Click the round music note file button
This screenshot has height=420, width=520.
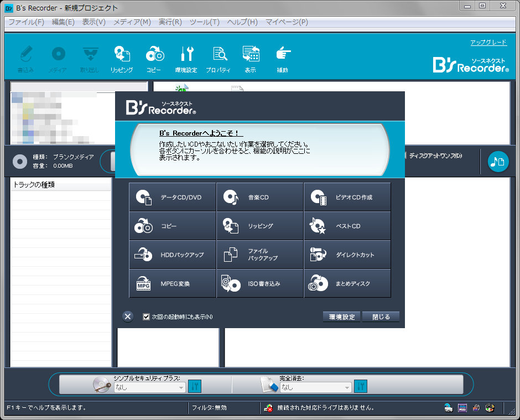pos(498,162)
